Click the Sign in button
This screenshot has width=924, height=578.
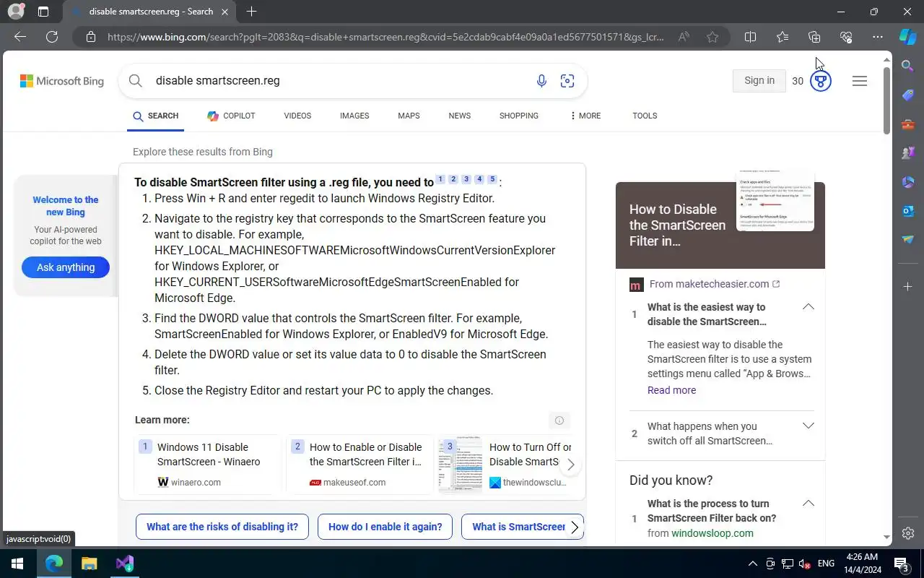pos(759,80)
